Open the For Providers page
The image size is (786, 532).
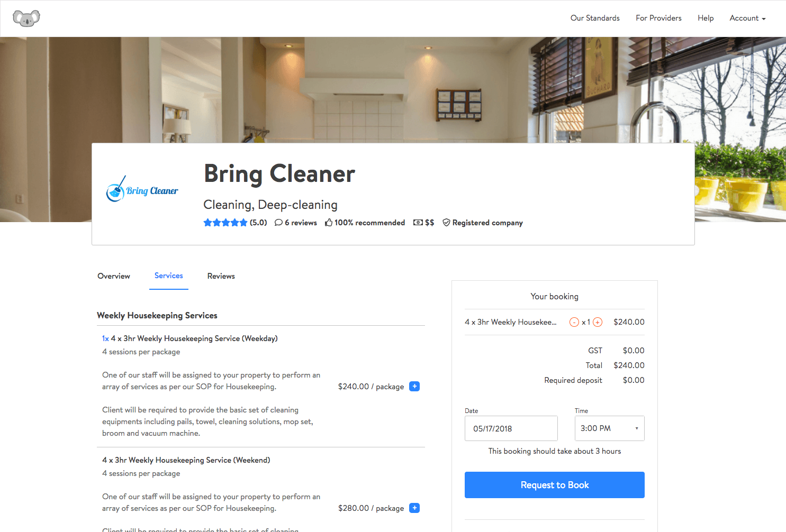click(658, 18)
